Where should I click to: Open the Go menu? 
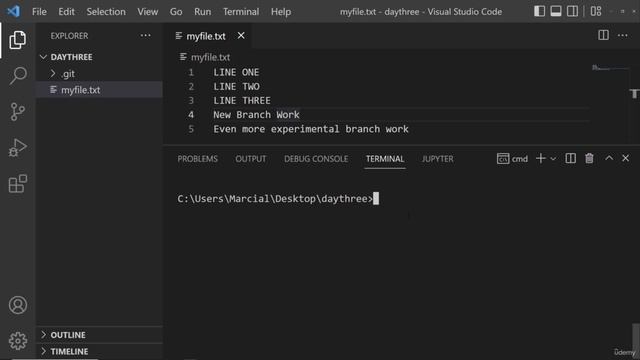[176, 11]
